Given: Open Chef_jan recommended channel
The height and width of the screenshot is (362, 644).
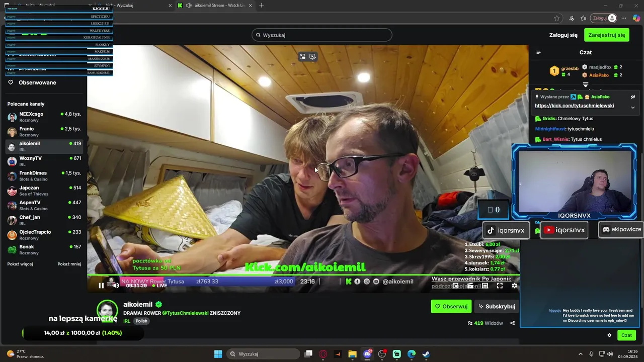Looking at the screenshot, I should [x=44, y=220].
